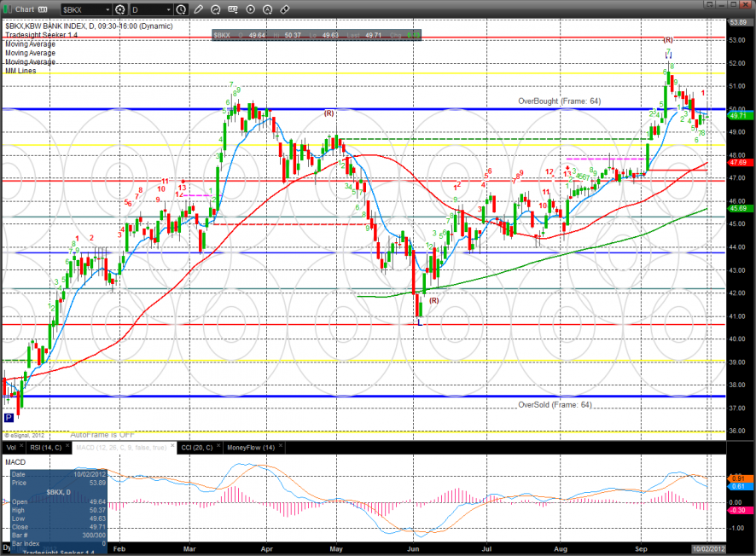Click the pink -0.30 histogram value tag

click(x=740, y=510)
